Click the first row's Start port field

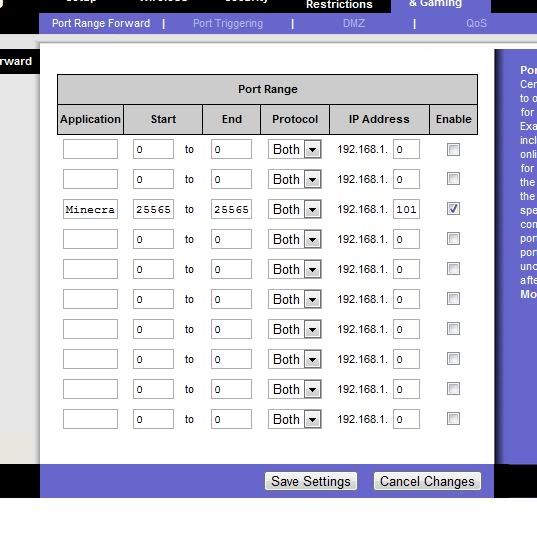click(153, 149)
